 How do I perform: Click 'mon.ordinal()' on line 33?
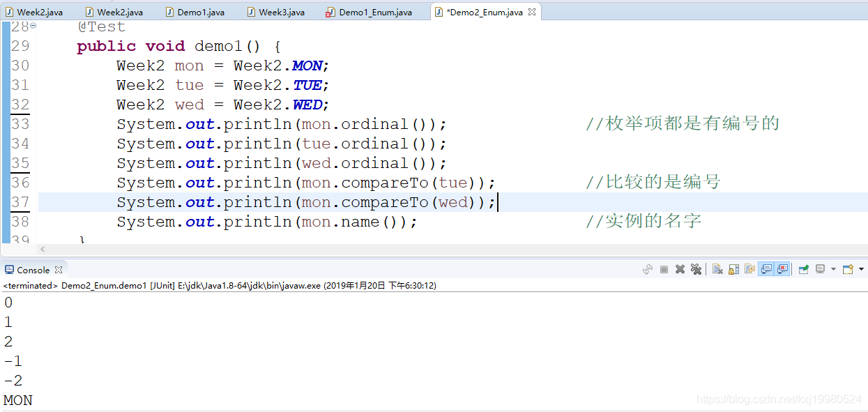point(364,124)
